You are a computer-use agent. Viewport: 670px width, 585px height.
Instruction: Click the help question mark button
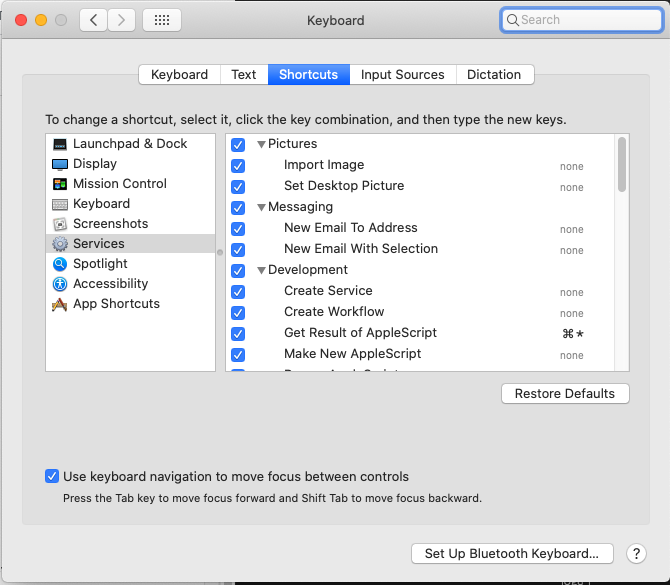pyautogui.click(x=636, y=553)
